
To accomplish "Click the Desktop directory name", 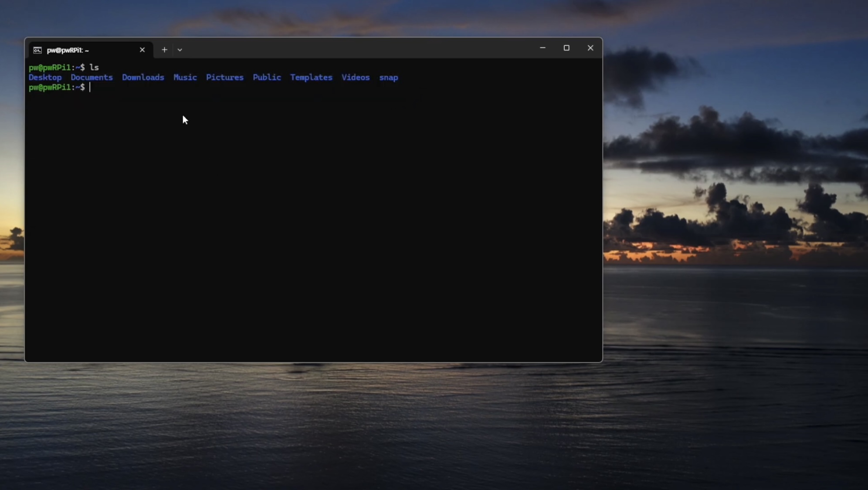I will (45, 78).
